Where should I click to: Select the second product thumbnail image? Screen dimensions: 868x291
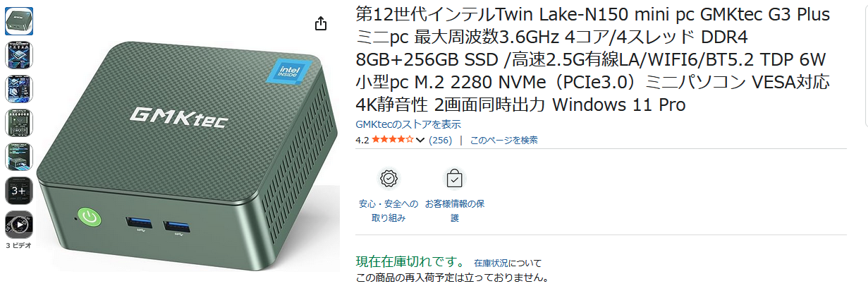click(19, 55)
